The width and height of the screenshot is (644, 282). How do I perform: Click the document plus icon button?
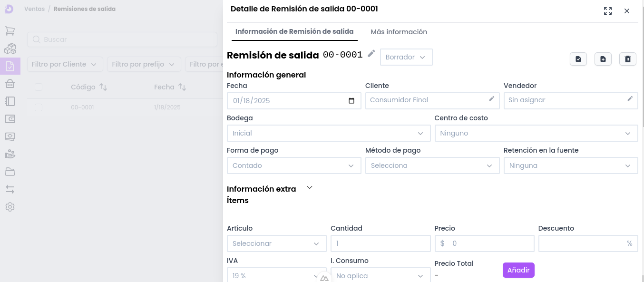(603, 59)
